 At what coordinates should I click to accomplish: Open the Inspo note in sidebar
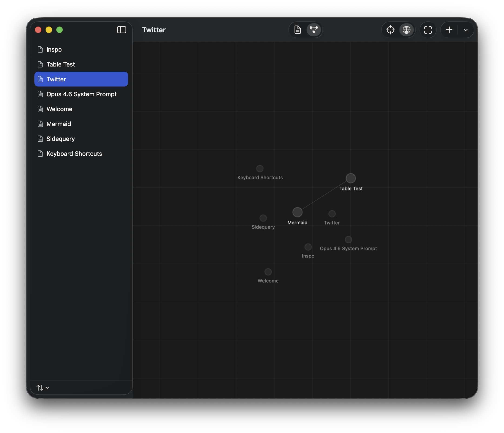point(54,49)
